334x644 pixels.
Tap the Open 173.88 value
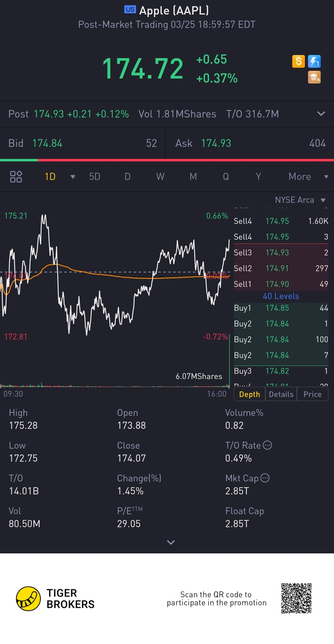point(131,425)
